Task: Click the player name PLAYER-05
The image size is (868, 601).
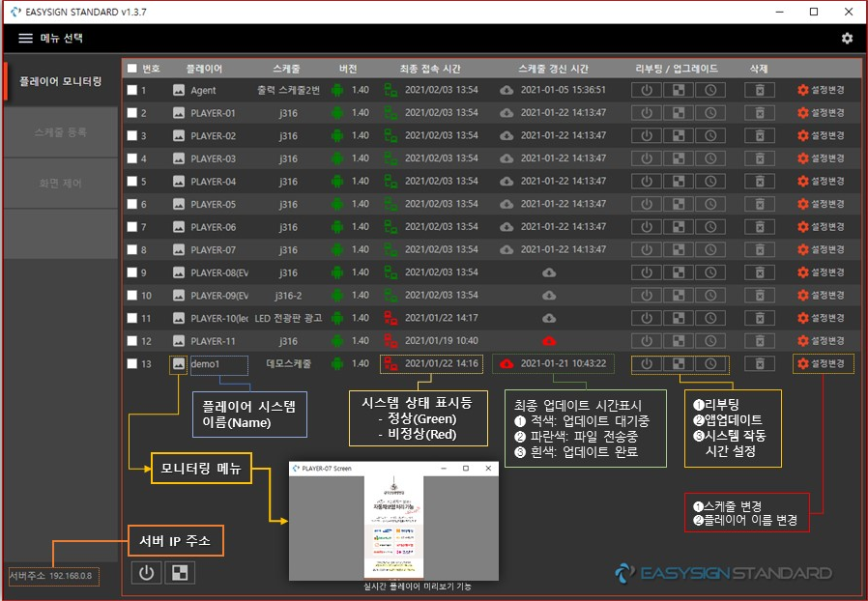Action: coord(213,204)
